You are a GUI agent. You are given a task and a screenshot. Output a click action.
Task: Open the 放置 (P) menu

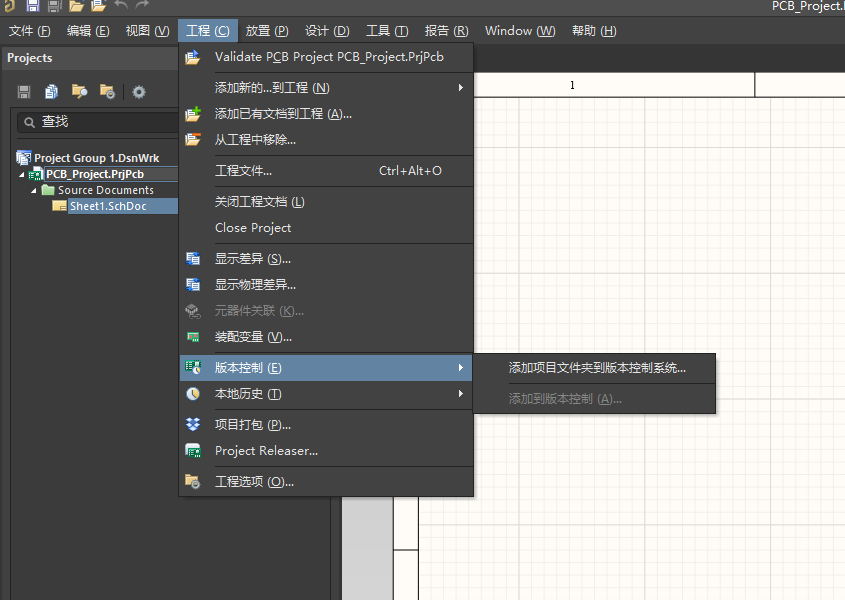click(x=267, y=31)
